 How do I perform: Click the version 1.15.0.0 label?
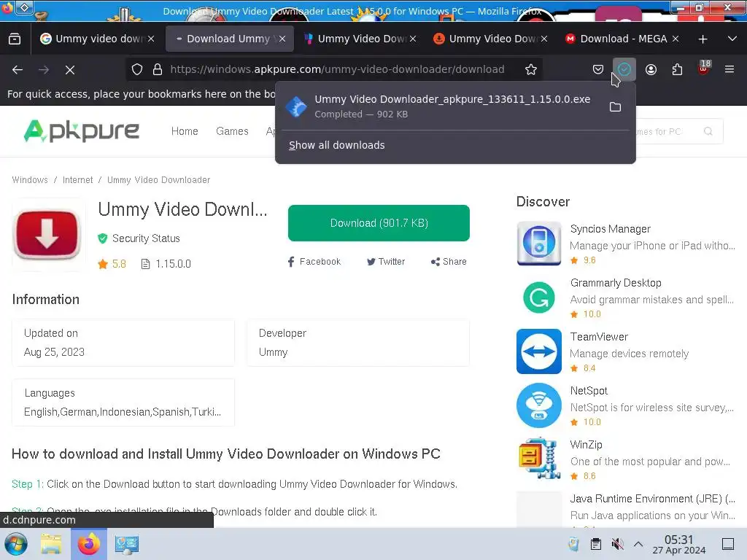tap(166, 264)
